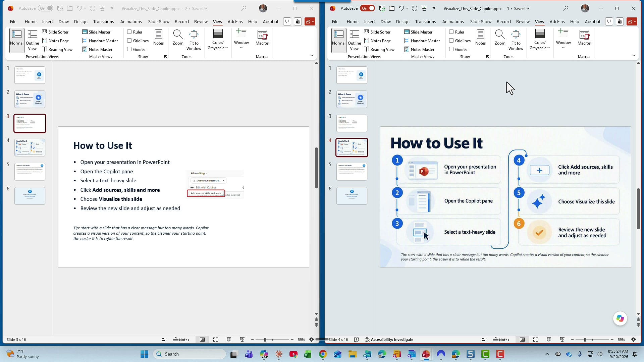Screen dimensions: 644x362
Task: Enable Guides checkbox in left window
Action: click(129, 49)
